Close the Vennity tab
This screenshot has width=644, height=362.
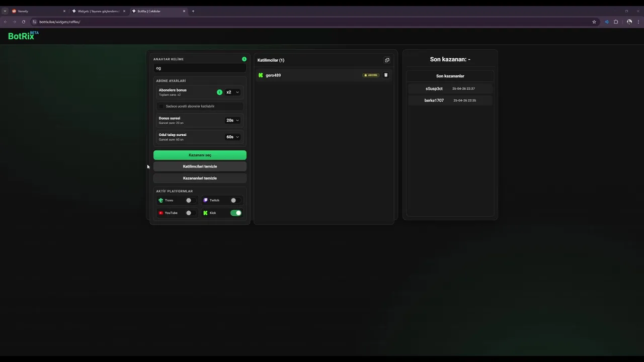[x=64, y=11]
